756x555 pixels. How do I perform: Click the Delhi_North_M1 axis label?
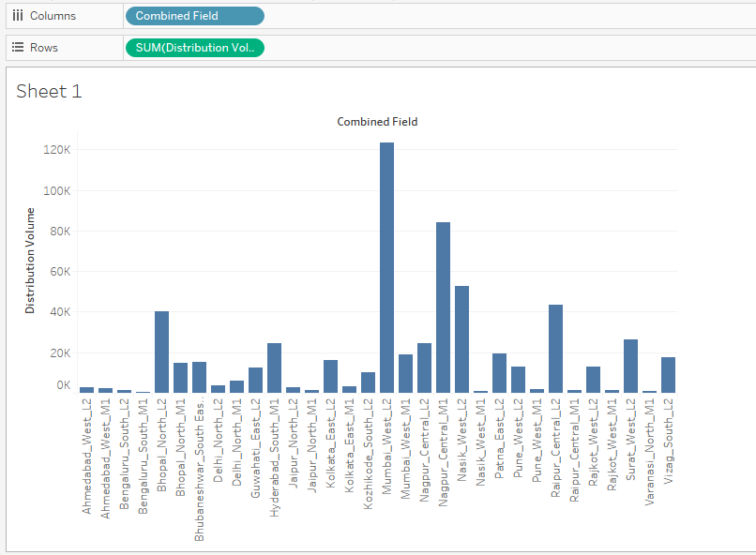tap(236, 442)
